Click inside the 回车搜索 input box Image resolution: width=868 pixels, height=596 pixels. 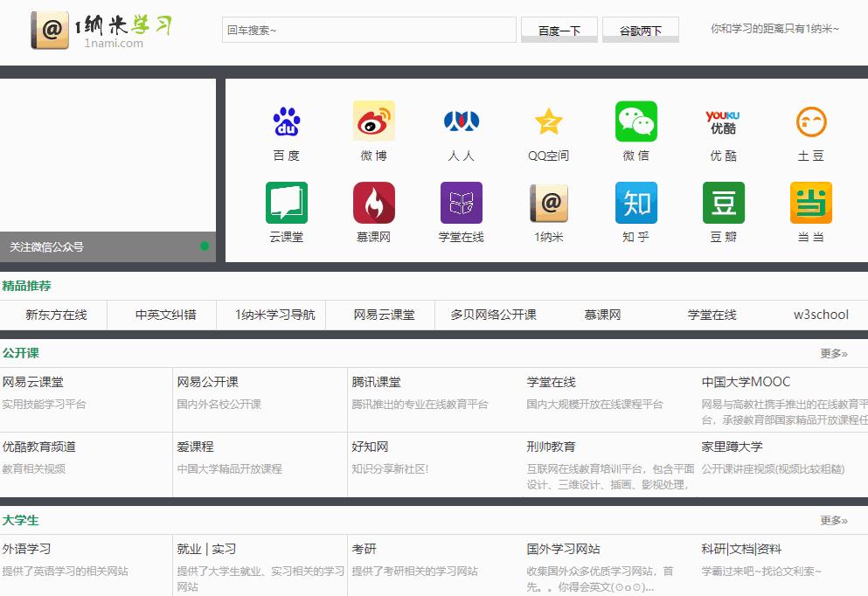(x=367, y=29)
